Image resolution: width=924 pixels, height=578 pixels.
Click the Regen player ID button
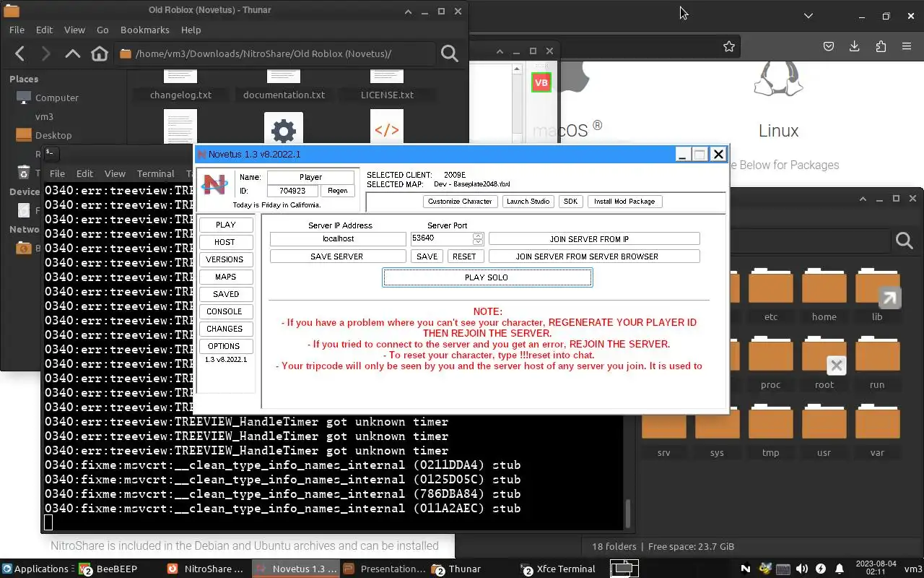pos(338,191)
